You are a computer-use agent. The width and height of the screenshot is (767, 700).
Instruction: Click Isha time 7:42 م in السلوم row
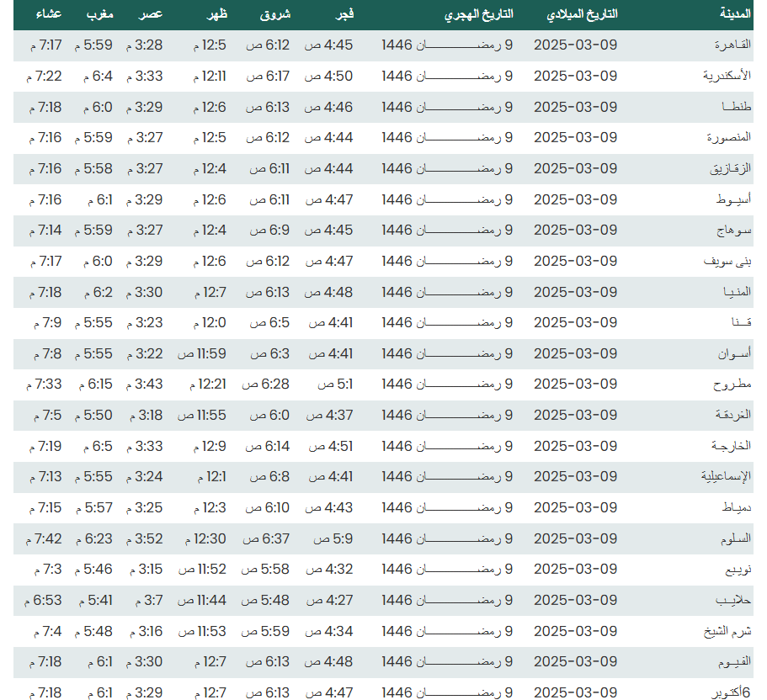[44, 538]
